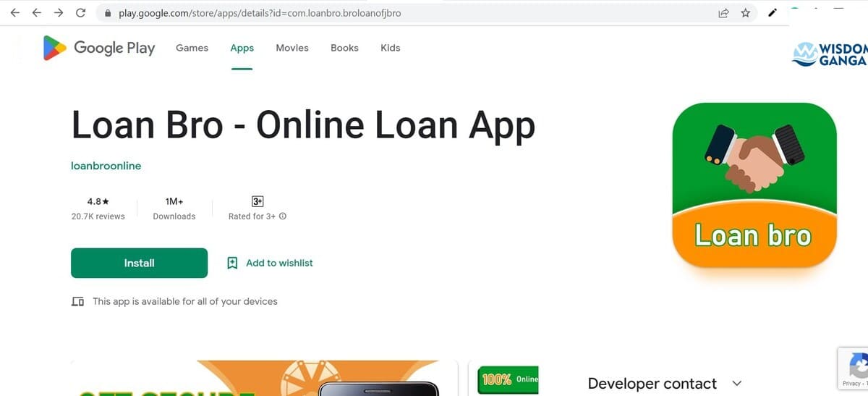Click 'This app is available for all of your devices'
868x396 pixels.
(185, 301)
